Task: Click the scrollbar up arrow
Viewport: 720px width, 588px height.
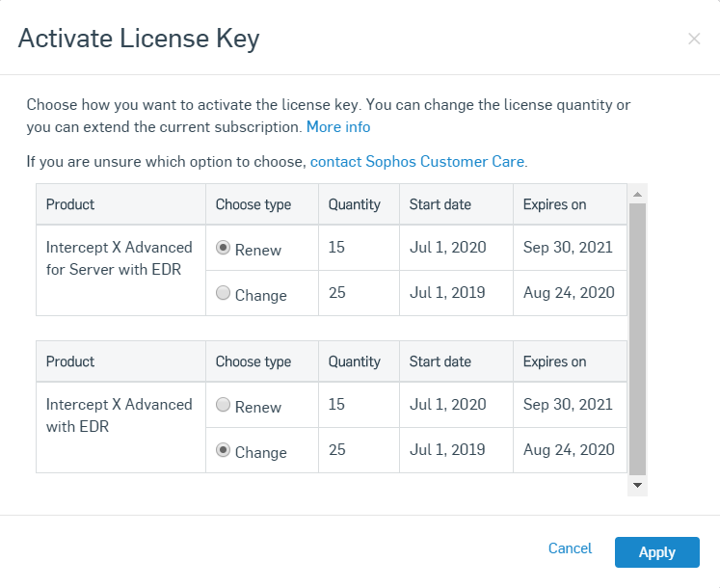Action: [x=637, y=195]
